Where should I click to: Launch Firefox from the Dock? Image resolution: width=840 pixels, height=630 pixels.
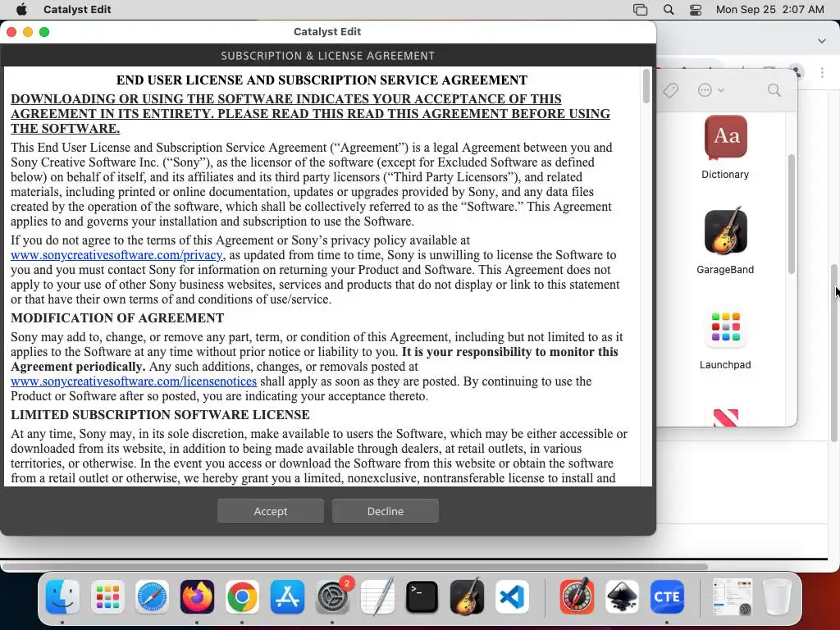[x=197, y=597]
